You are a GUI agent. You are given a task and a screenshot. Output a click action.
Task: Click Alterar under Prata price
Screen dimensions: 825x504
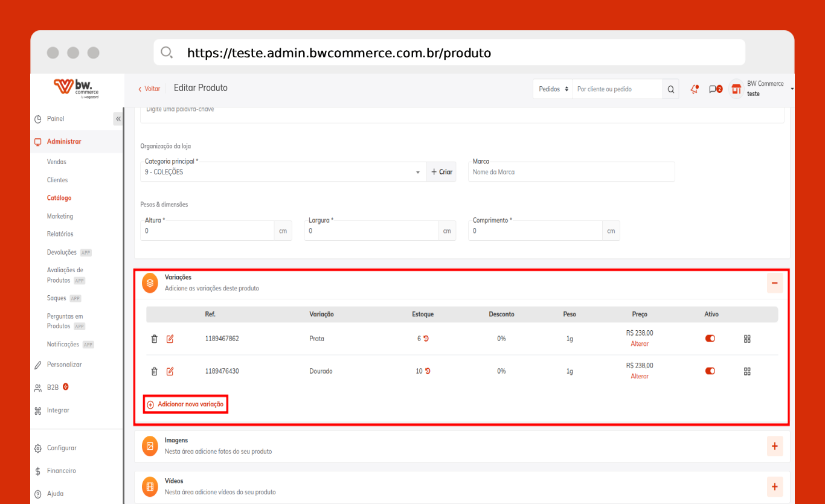[640, 344]
